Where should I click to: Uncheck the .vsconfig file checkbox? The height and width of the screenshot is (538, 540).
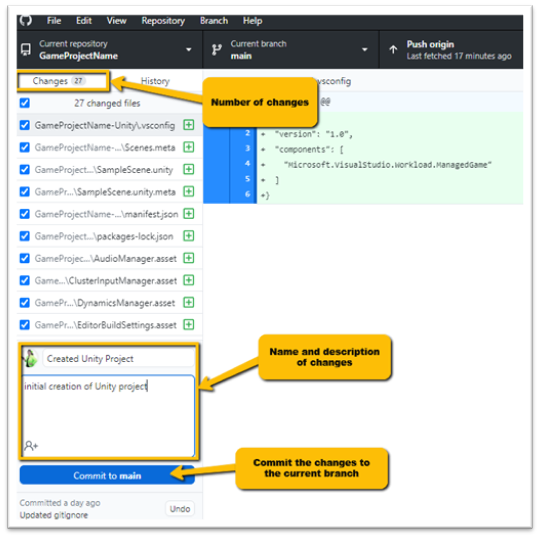[x=25, y=125]
